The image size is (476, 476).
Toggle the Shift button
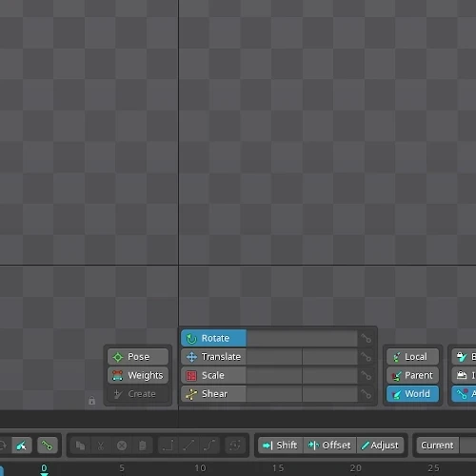coord(281,446)
